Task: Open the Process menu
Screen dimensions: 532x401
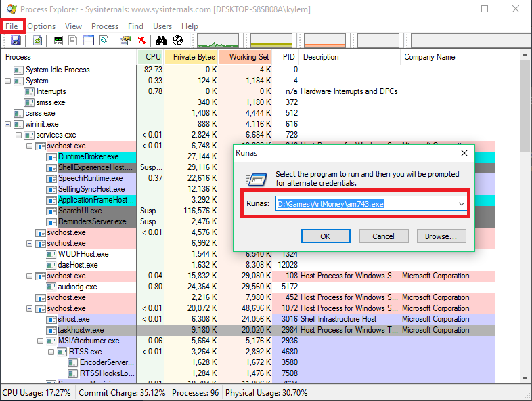Action: point(105,26)
